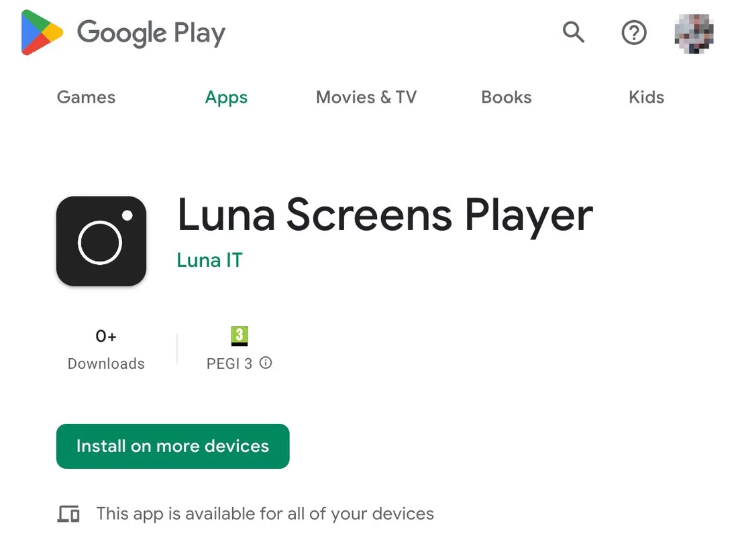Switch to the Games tab
Viewport: 738px width, 560px height.
tap(86, 97)
